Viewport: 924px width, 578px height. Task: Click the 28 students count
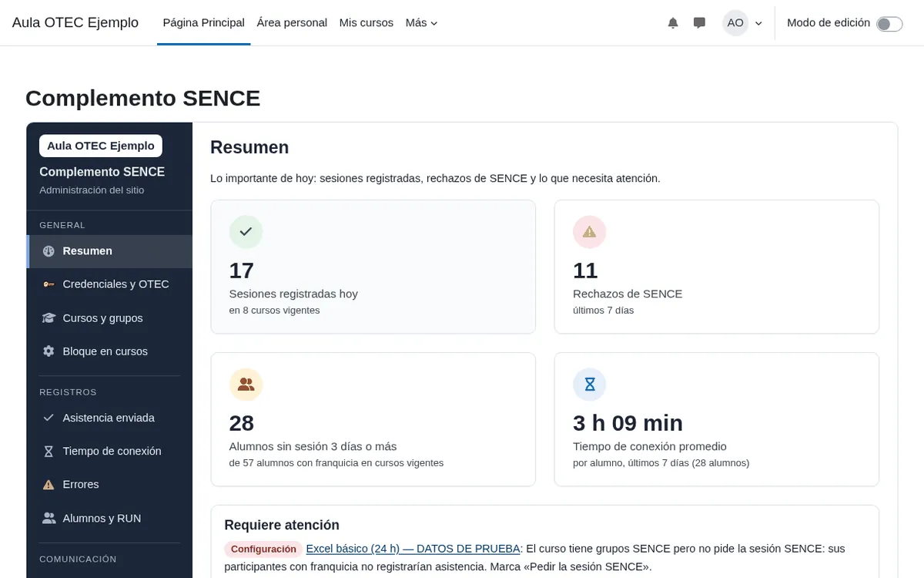[x=242, y=423]
